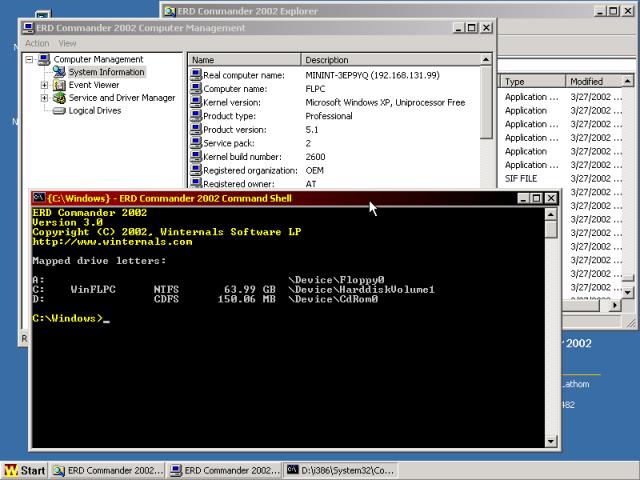Click icon beside Kernel build number row
The image size is (640, 480).
[196, 156]
